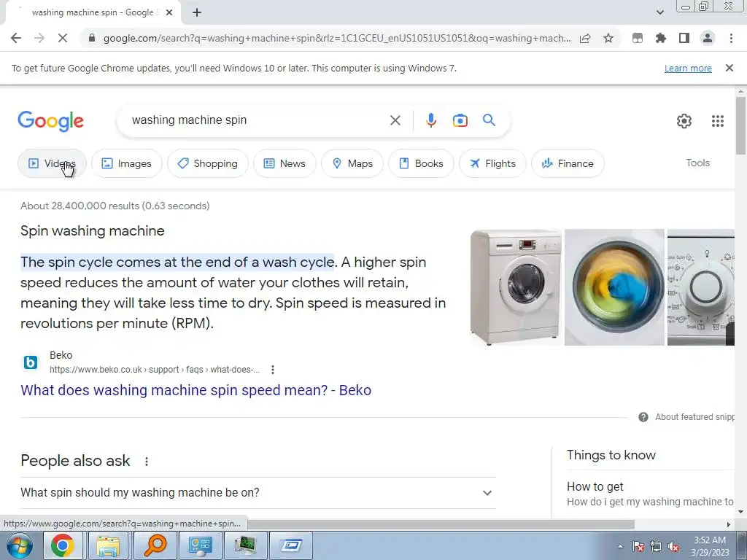Viewport: 747px width, 560px height.
Task: Switch to Images results
Action: click(x=127, y=163)
